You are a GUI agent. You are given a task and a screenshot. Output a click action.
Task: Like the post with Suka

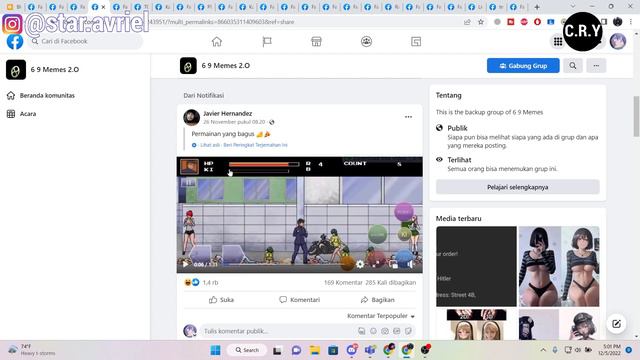222,300
